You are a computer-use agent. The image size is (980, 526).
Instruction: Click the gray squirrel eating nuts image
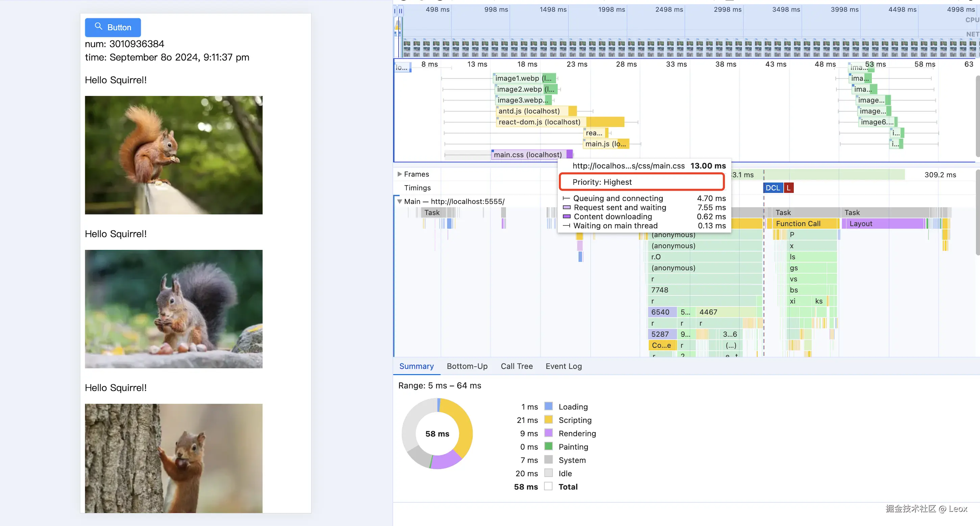coord(173,309)
